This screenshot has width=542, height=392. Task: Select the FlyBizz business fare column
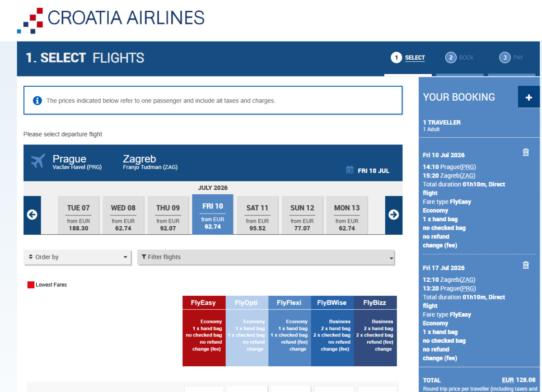pos(375,303)
